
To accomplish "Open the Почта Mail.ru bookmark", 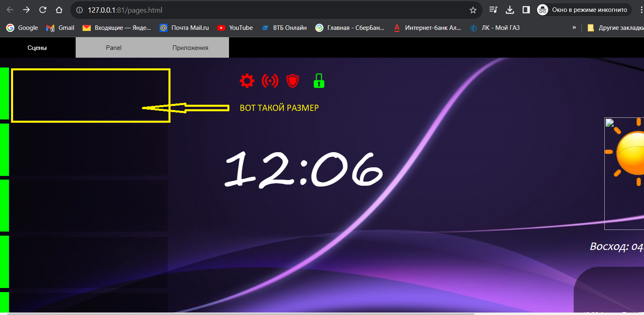I will coord(184,28).
